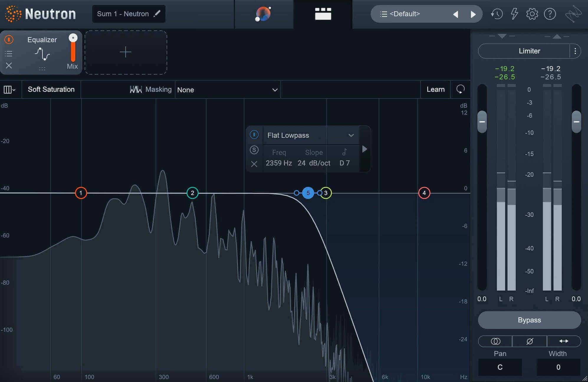Select EQ node 4
The height and width of the screenshot is (382, 588).
pos(424,193)
